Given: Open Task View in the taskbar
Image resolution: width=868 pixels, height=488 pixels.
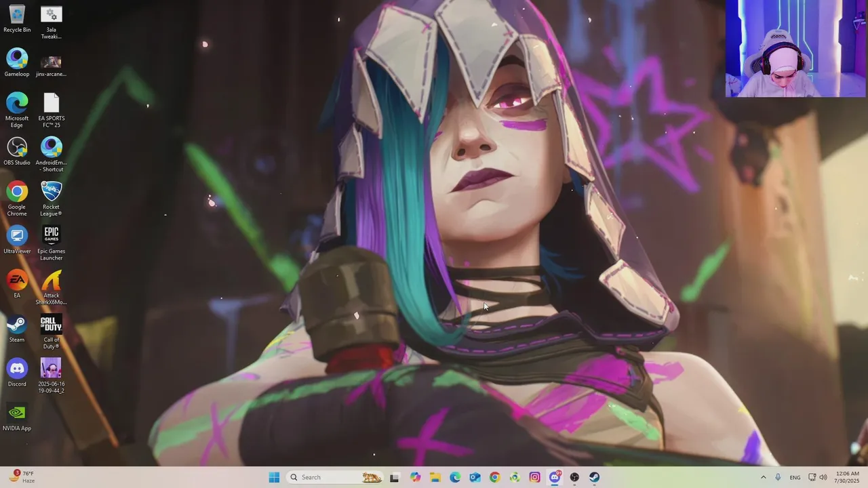Looking at the screenshot, I should click(395, 477).
